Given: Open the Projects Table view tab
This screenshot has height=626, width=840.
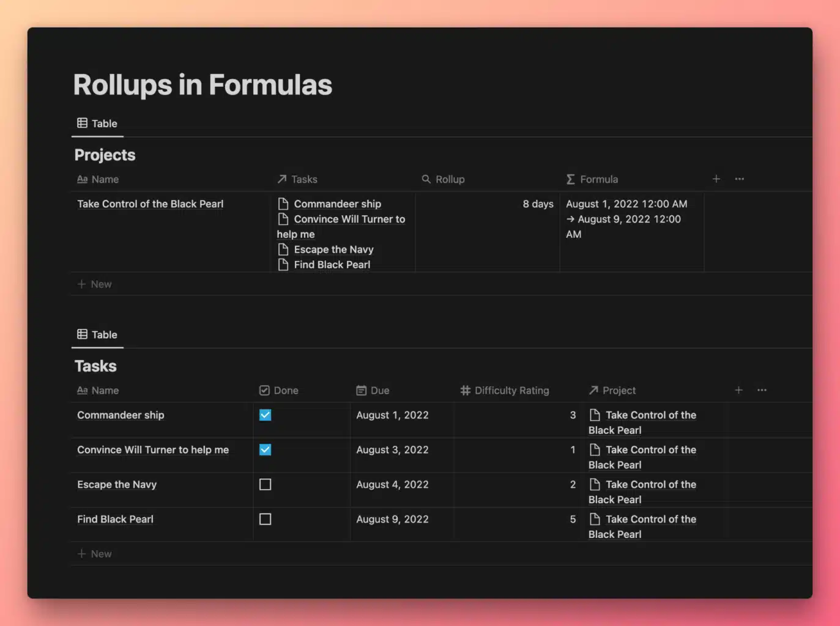Looking at the screenshot, I should click(97, 123).
